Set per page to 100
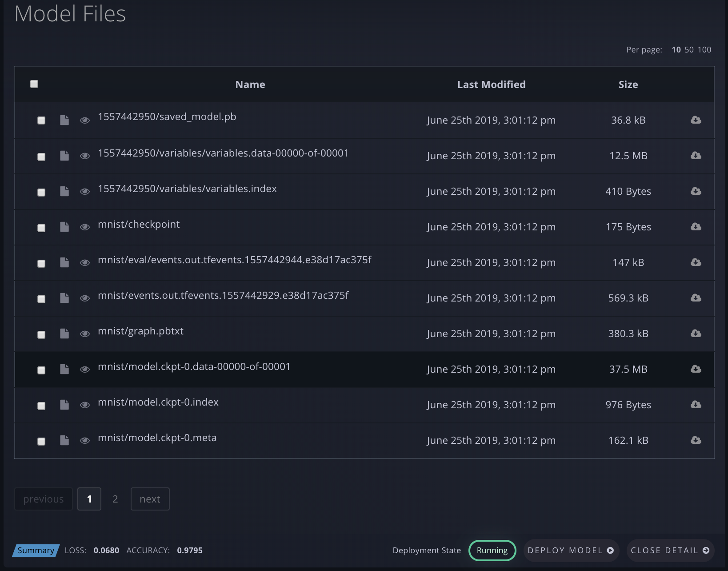This screenshot has height=571, width=728. point(704,50)
